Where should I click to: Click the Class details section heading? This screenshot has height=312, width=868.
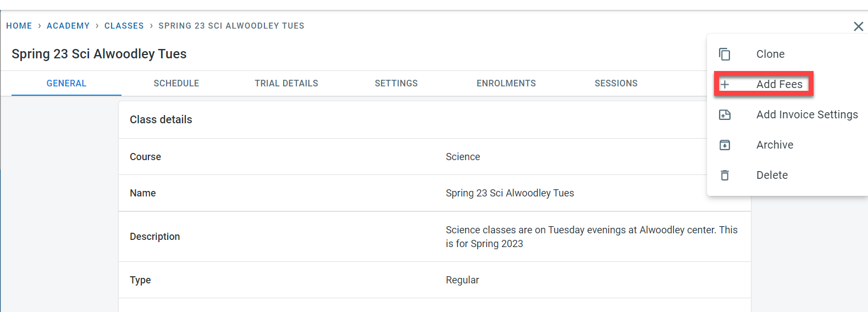click(161, 119)
